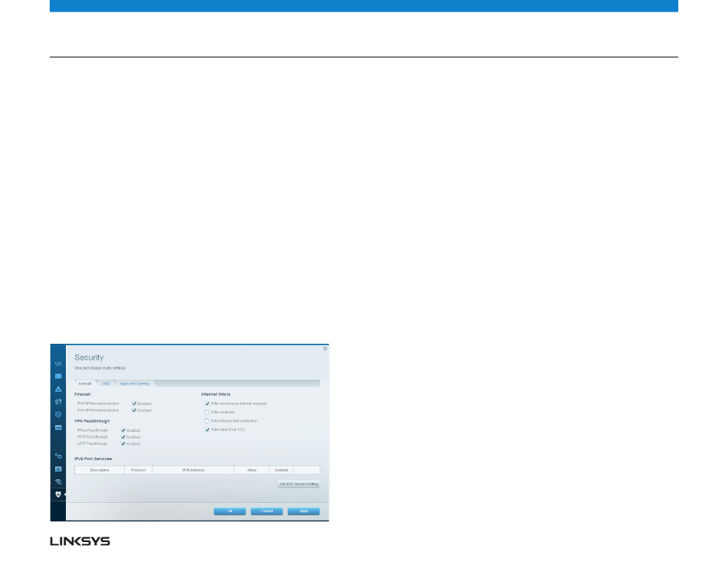Viewport: 728px width, 562px height.
Task: Enable the Filter multicast checkbox
Action: (x=207, y=412)
